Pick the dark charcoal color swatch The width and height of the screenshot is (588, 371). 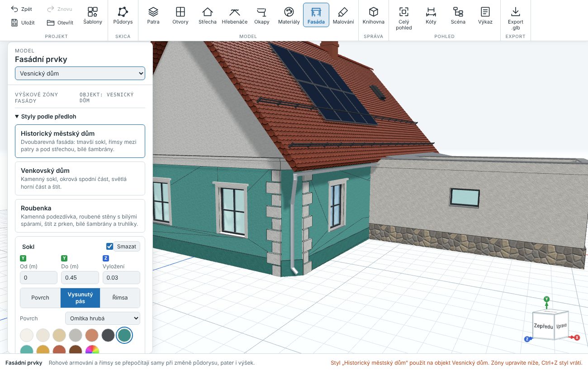point(108,335)
